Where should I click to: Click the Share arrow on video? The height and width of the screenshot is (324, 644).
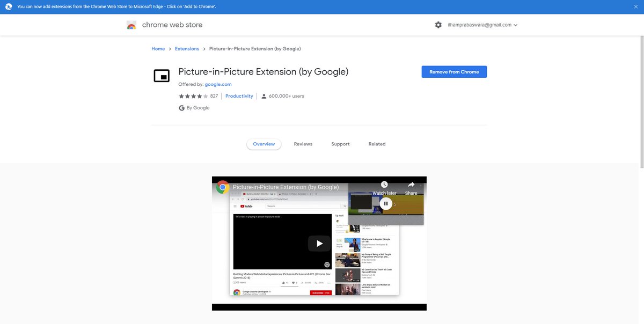coord(411,185)
